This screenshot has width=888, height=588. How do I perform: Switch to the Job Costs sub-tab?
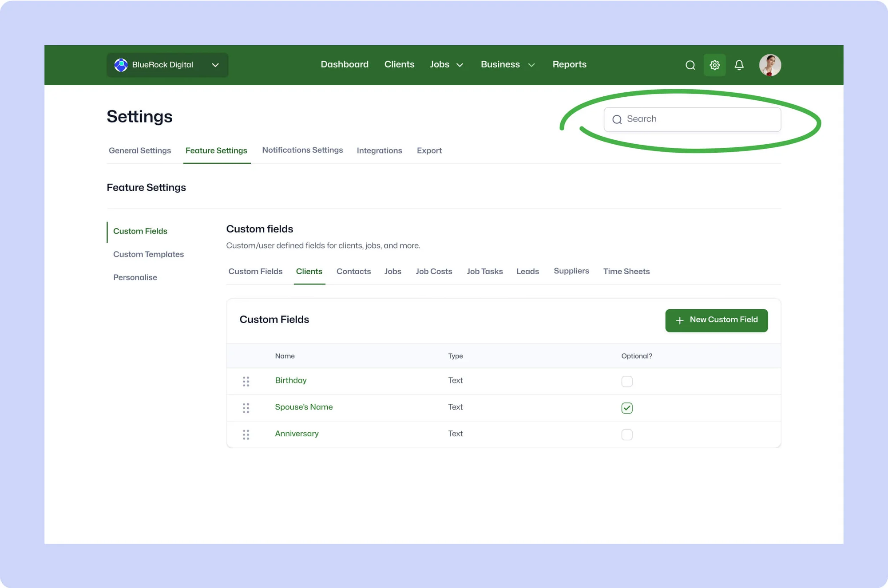coord(434,271)
